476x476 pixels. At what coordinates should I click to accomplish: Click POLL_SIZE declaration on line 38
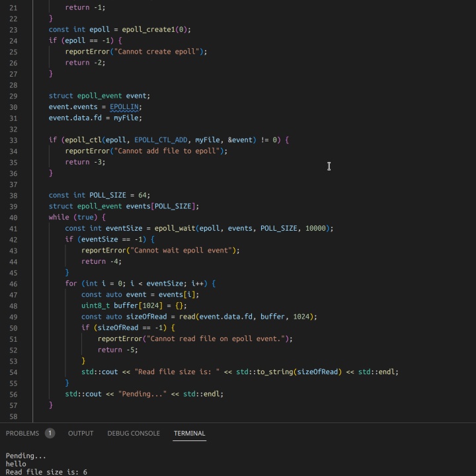tap(108, 195)
